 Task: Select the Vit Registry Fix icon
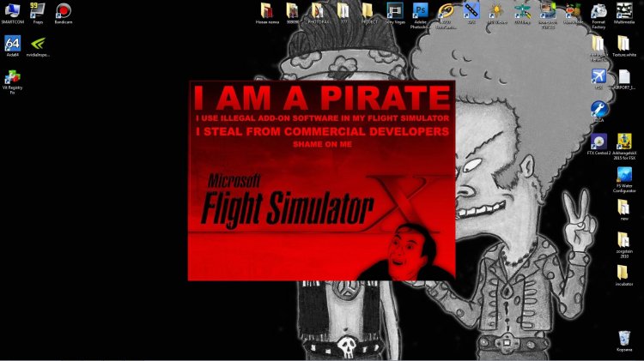click(x=12, y=81)
